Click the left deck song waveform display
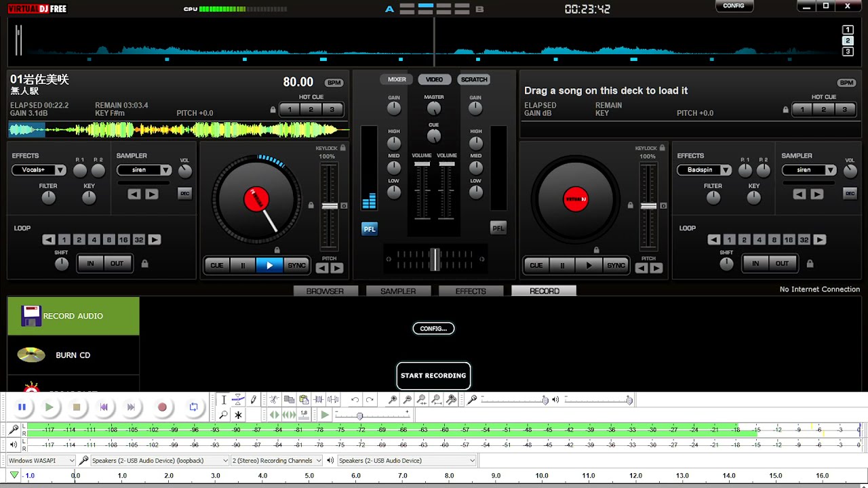Image resolution: width=868 pixels, height=488 pixels. [x=176, y=129]
